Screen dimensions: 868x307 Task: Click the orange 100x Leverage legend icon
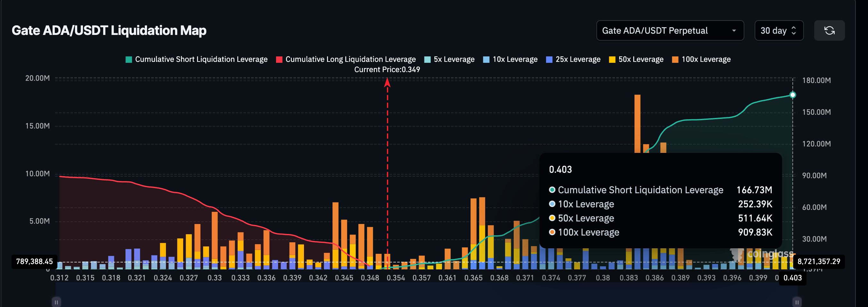pos(676,59)
